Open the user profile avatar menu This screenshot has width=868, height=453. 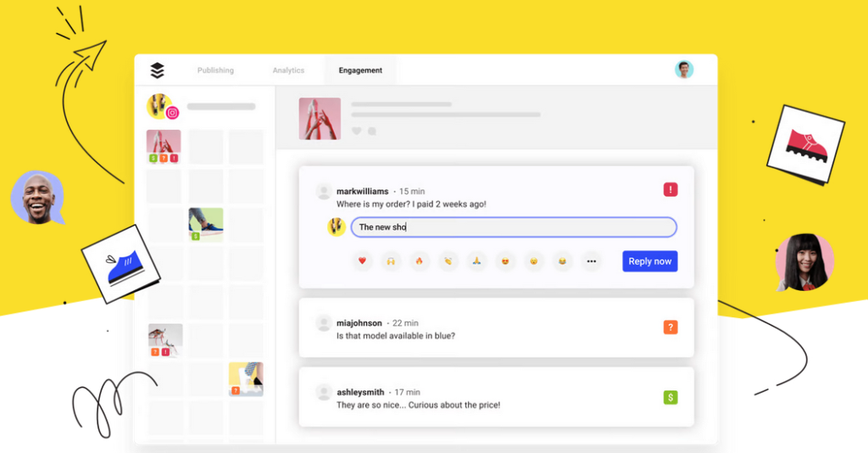pyautogui.click(x=684, y=70)
